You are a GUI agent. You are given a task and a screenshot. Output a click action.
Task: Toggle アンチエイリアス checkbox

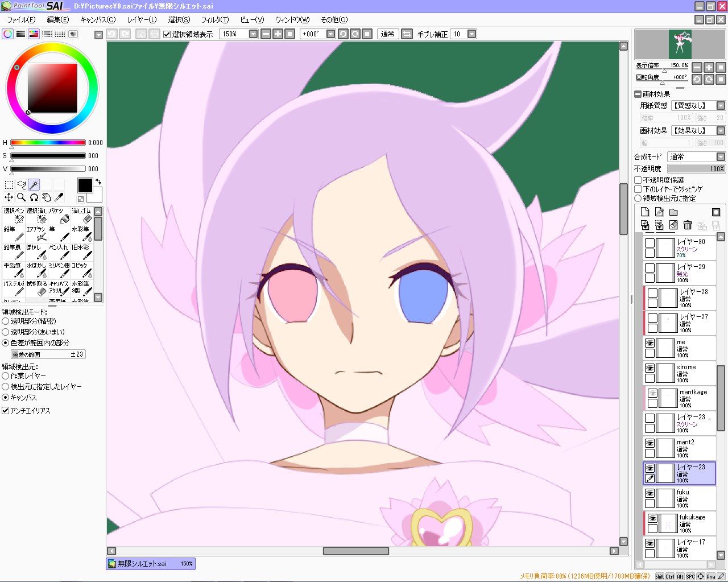coord(6,411)
